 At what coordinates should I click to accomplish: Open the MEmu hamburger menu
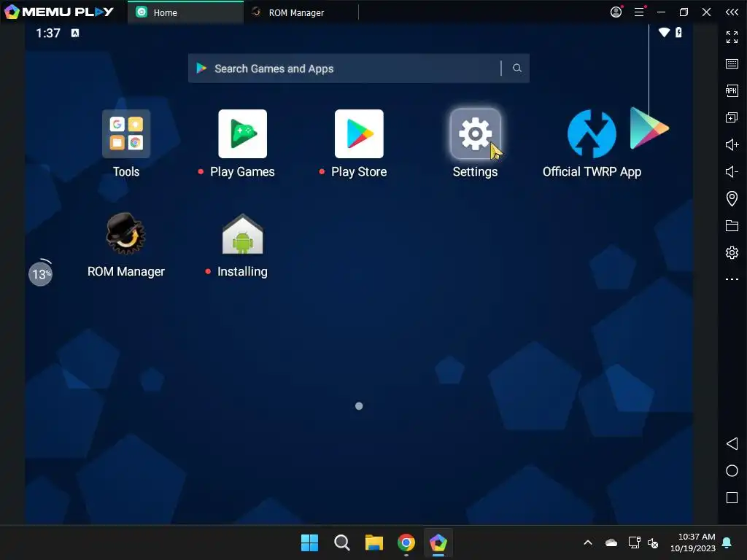coord(639,12)
